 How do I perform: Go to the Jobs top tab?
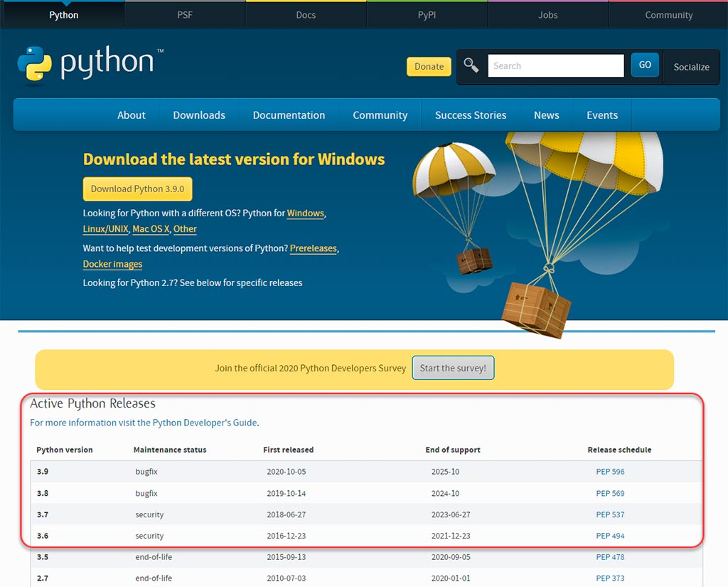tap(548, 15)
